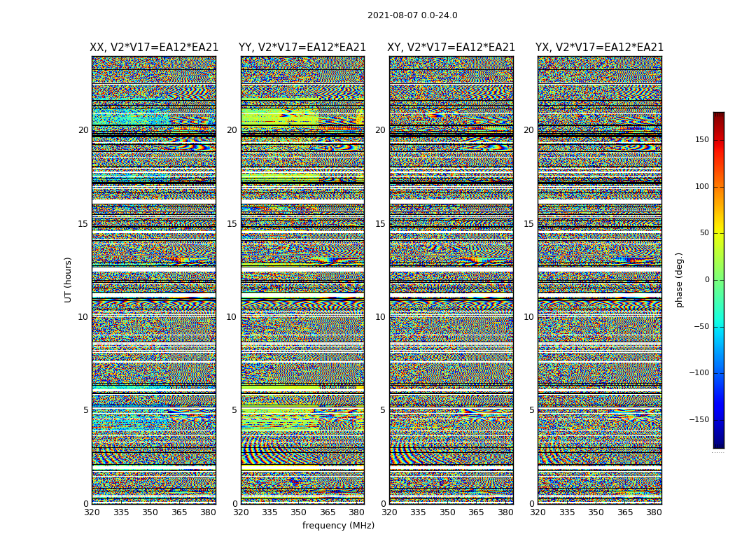
Task: Click the date title '2021-08-07 0.0-24.0'
Action: (412, 15)
